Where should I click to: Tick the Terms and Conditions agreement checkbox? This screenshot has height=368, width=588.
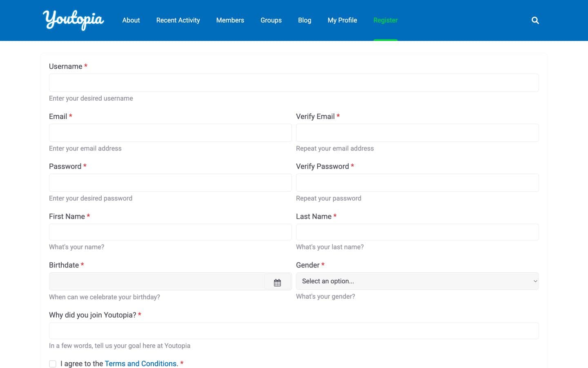pos(53,364)
